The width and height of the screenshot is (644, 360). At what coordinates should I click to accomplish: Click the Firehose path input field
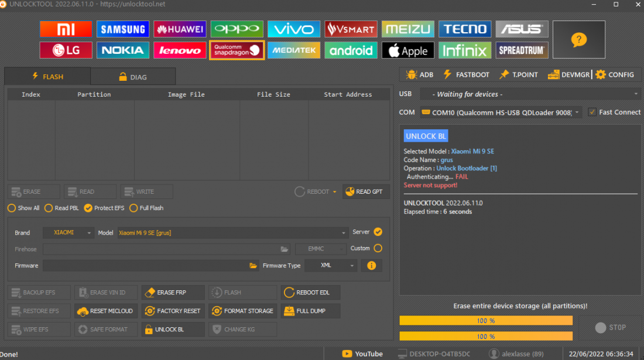pyautogui.click(x=166, y=249)
